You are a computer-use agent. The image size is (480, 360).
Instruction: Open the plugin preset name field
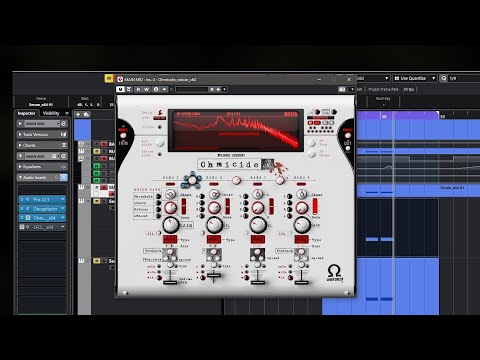(x=192, y=89)
